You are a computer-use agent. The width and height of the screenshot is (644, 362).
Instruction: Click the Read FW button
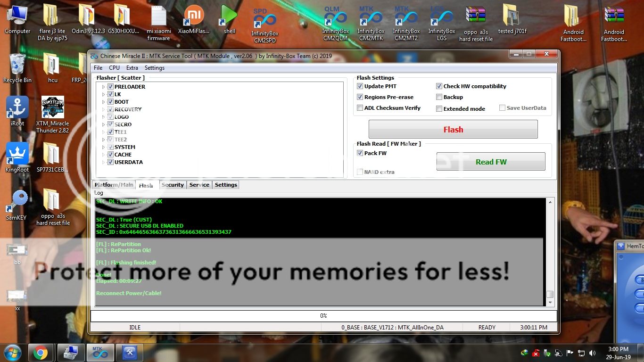491,162
